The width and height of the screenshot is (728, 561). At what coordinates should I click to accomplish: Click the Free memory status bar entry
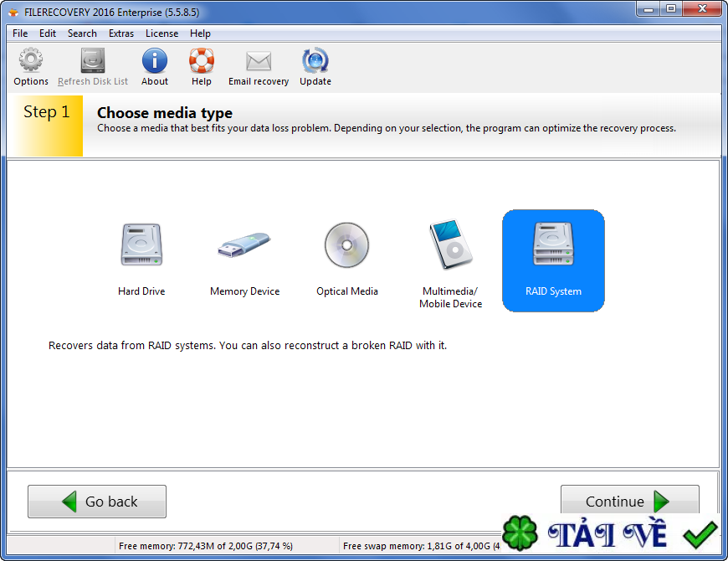click(x=206, y=546)
